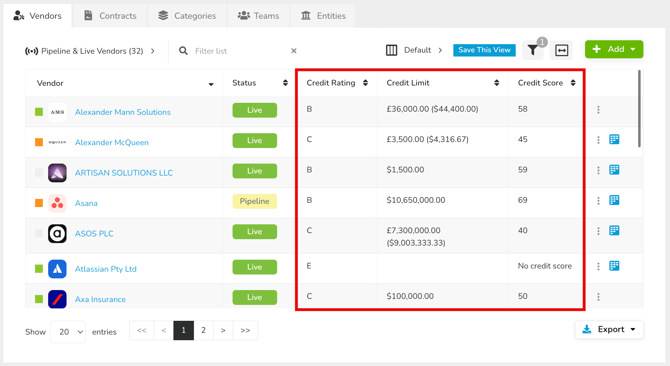The image size is (670, 366).
Task: Sort by Credit Limit column
Action: coord(497,83)
